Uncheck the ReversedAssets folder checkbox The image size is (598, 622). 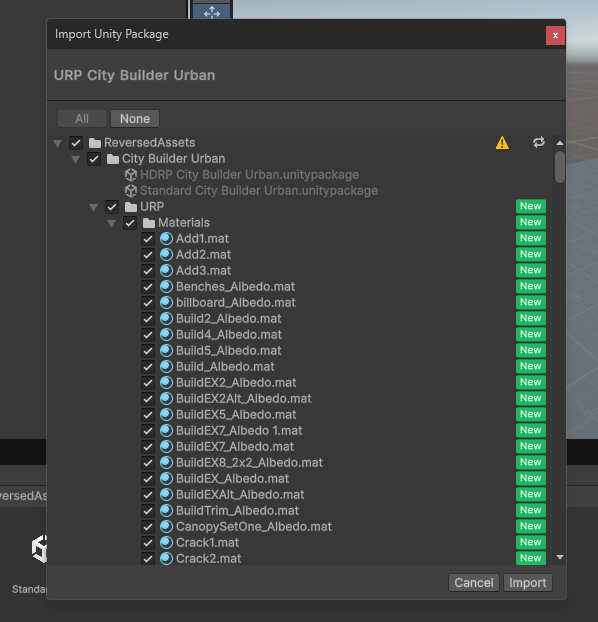(x=76, y=143)
